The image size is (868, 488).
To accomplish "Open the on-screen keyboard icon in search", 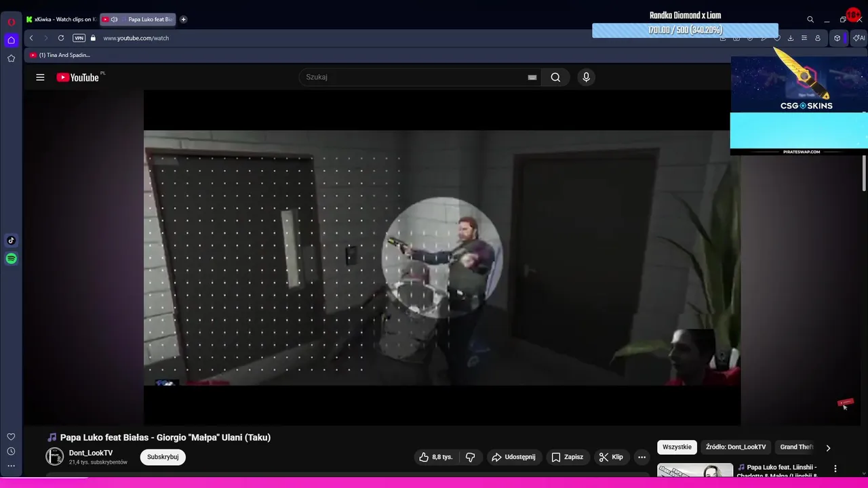I will pyautogui.click(x=532, y=77).
